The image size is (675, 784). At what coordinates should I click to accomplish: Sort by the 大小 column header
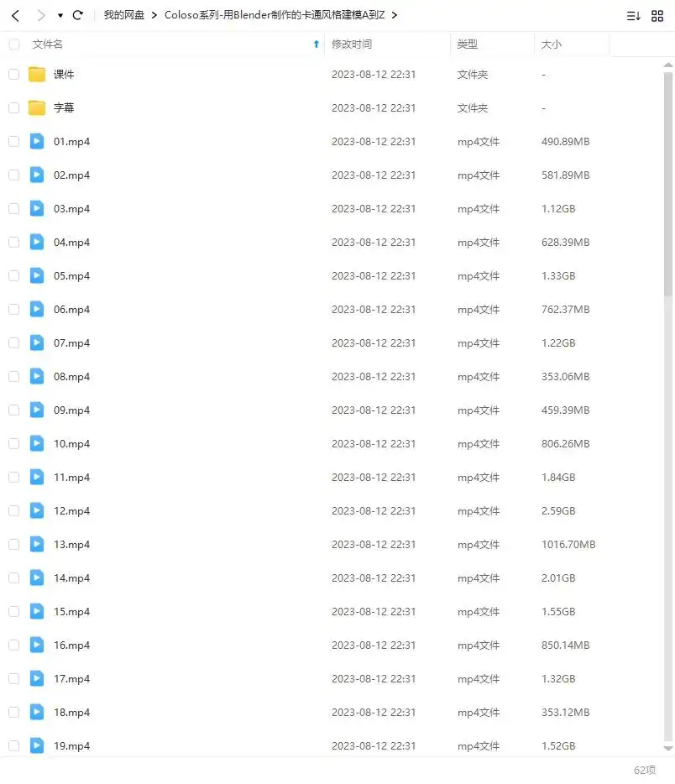point(552,44)
